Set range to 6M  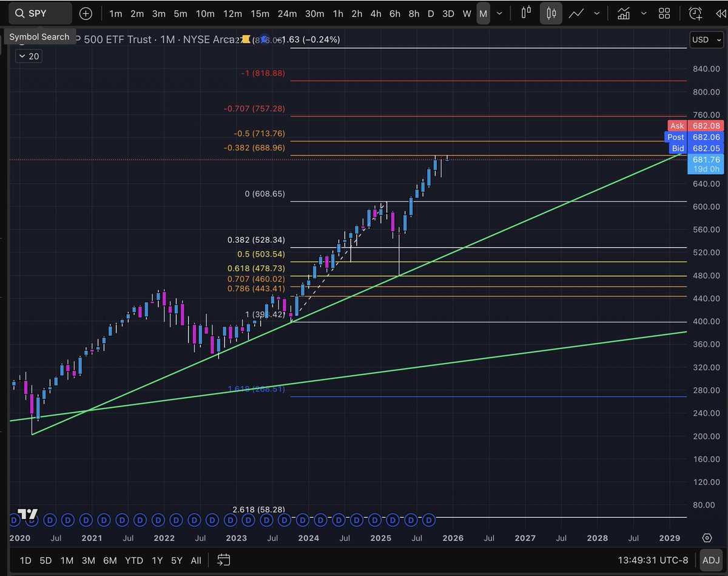click(110, 560)
